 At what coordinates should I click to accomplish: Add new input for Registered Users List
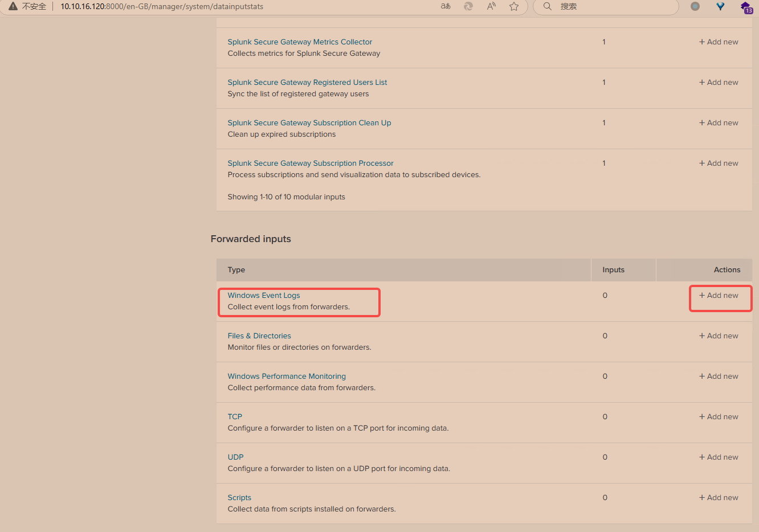[x=719, y=83]
